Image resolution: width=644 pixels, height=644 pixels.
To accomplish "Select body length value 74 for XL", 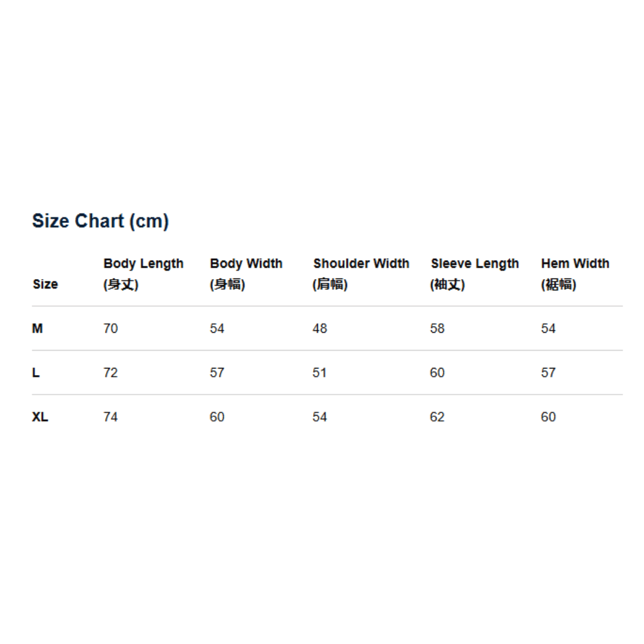I will [110, 417].
